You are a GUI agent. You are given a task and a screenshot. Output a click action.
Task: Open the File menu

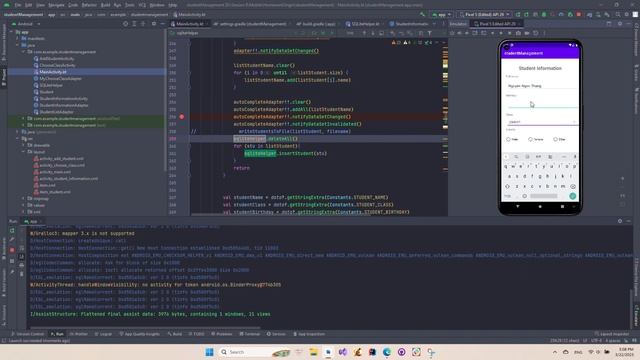click(18, 5)
